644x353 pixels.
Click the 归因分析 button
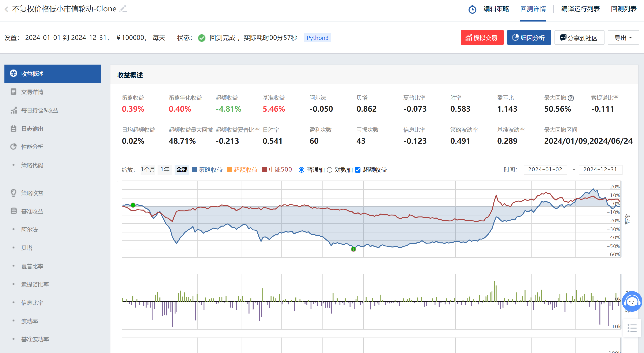(529, 38)
